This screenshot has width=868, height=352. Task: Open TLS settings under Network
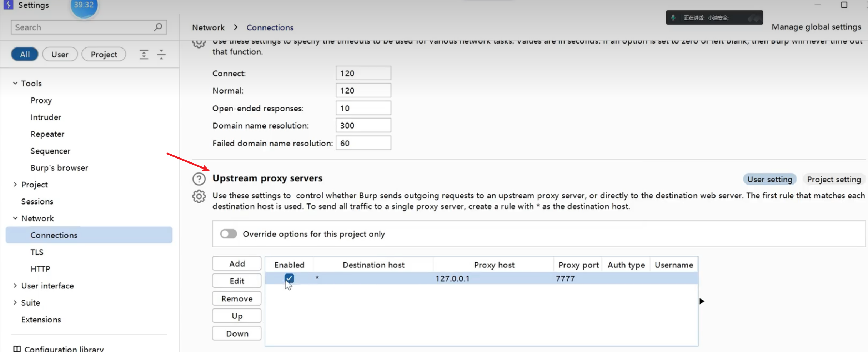37,252
